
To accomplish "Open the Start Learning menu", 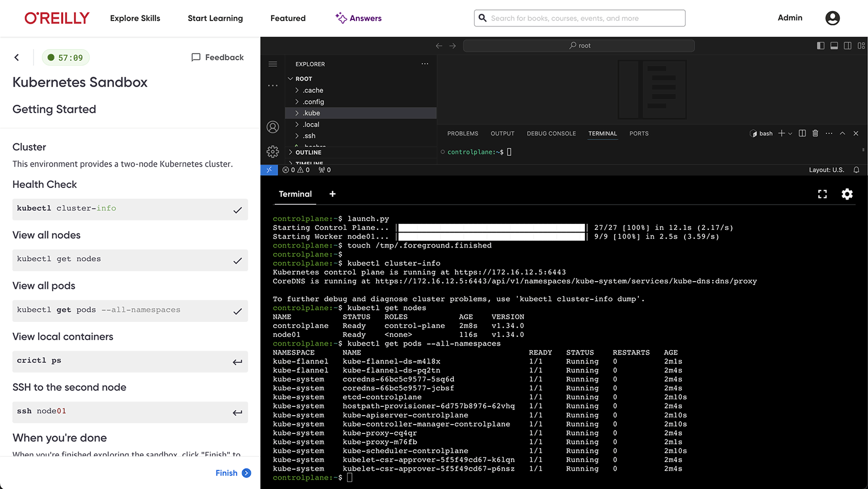I will [215, 18].
